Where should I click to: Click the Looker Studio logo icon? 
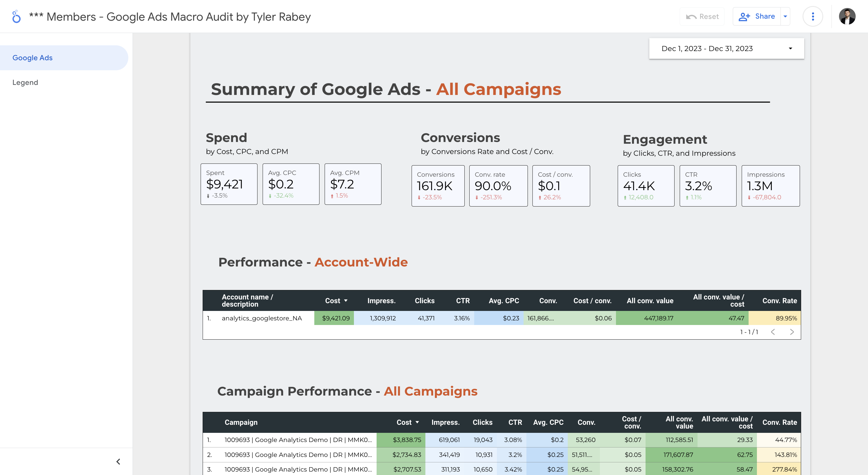coord(16,17)
